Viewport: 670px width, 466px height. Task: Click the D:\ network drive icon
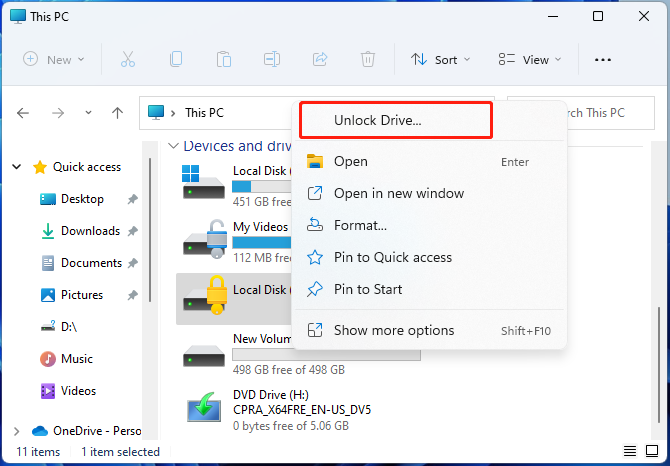click(48, 327)
